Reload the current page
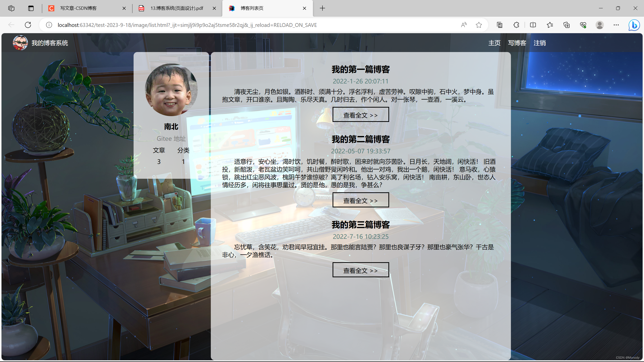The height and width of the screenshot is (362, 644). [28, 25]
